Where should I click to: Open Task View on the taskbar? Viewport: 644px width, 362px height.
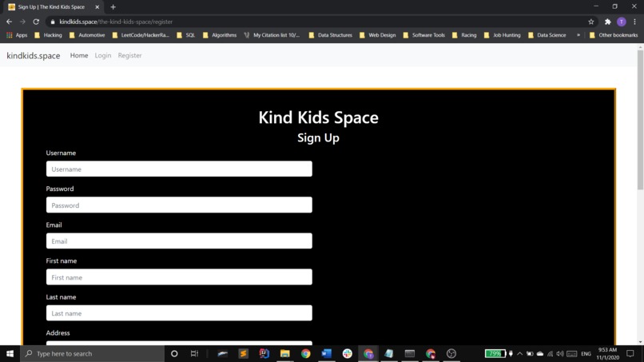point(194,353)
